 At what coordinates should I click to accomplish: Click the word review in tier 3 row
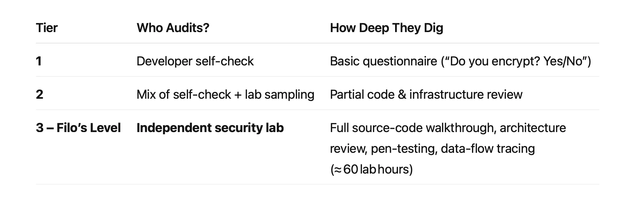tap(348, 149)
